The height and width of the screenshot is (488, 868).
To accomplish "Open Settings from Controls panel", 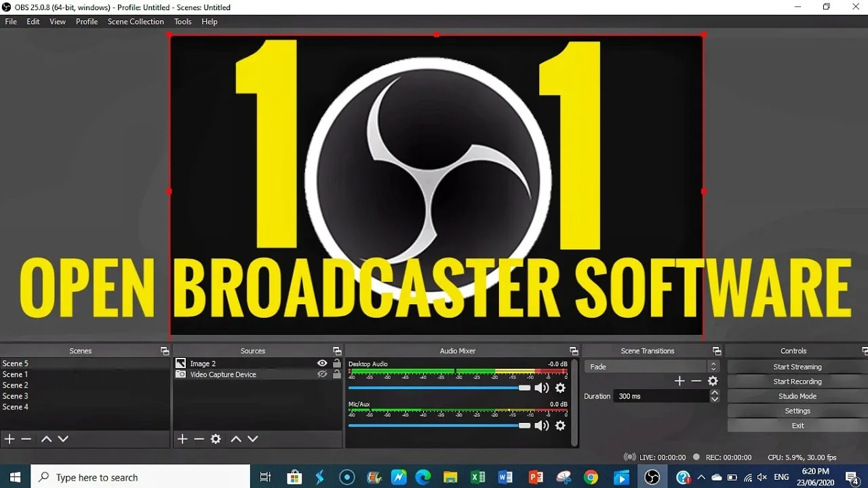I will click(x=797, y=411).
